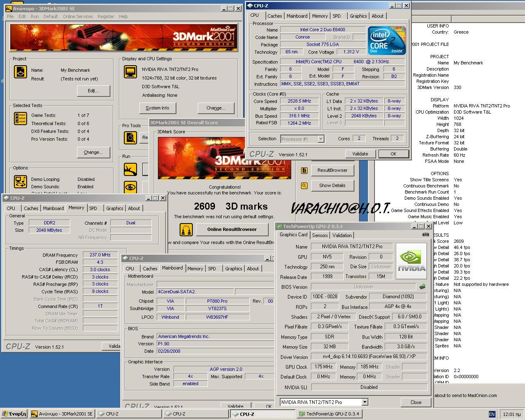The width and height of the screenshot is (525, 420).
Task: Click Change... under Selected Tests
Action: click(x=94, y=152)
